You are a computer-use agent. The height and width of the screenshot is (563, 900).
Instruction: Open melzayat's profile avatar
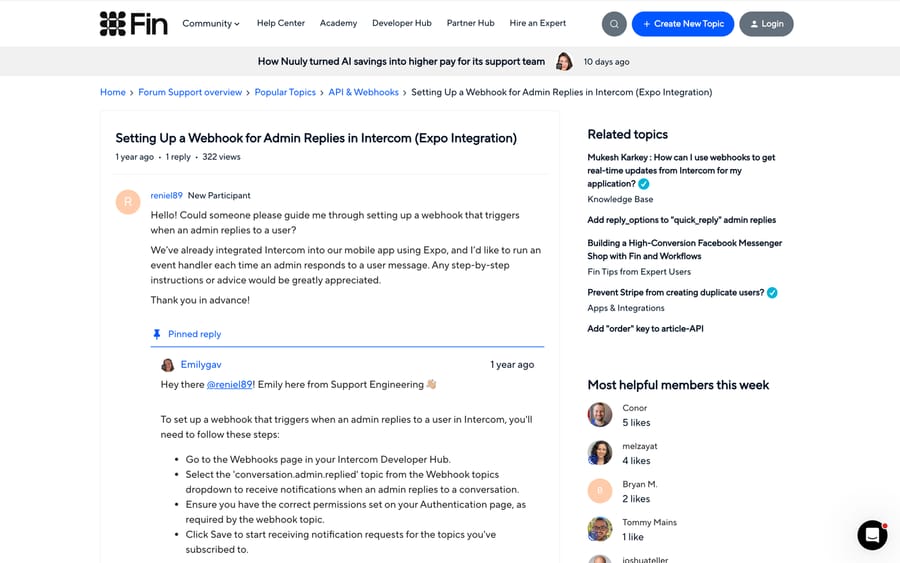[600, 453]
